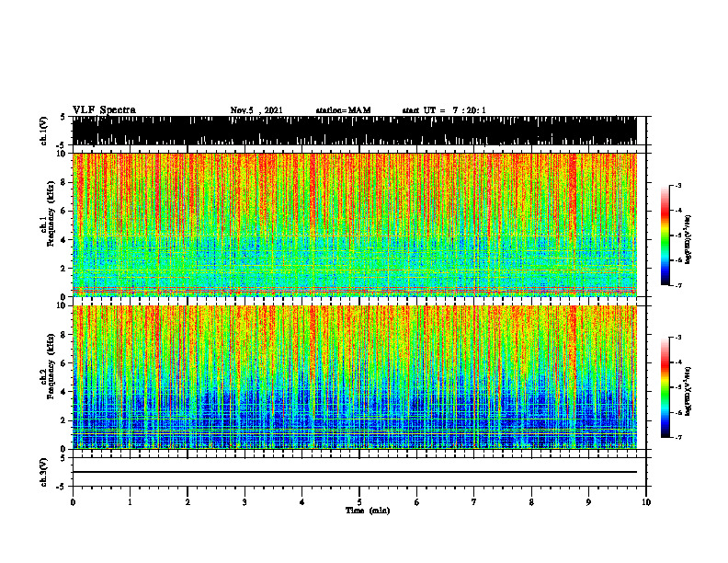Screen dimensions: 728x563
Task: Click the "-7" tick on ch.2 color bar
Action: [x=678, y=437]
